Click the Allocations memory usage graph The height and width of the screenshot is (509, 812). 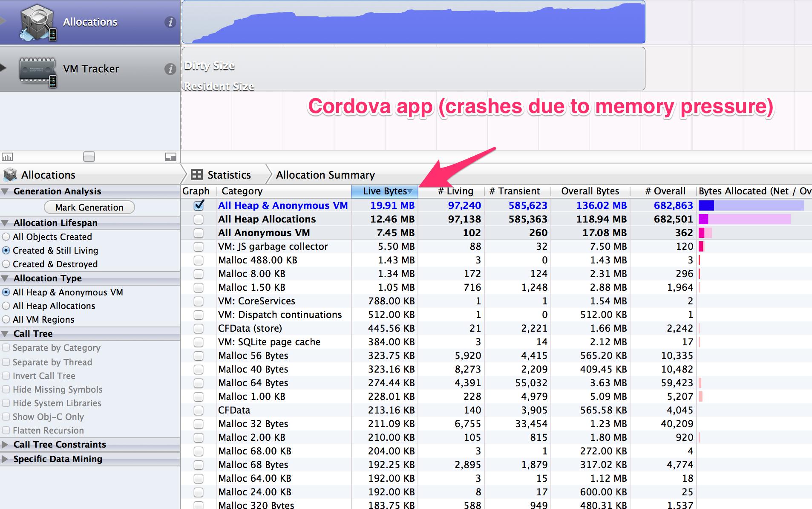pyautogui.click(x=413, y=22)
